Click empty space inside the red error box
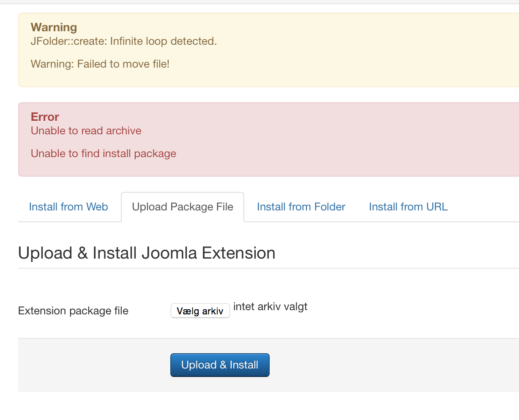 [x=359, y=139]
